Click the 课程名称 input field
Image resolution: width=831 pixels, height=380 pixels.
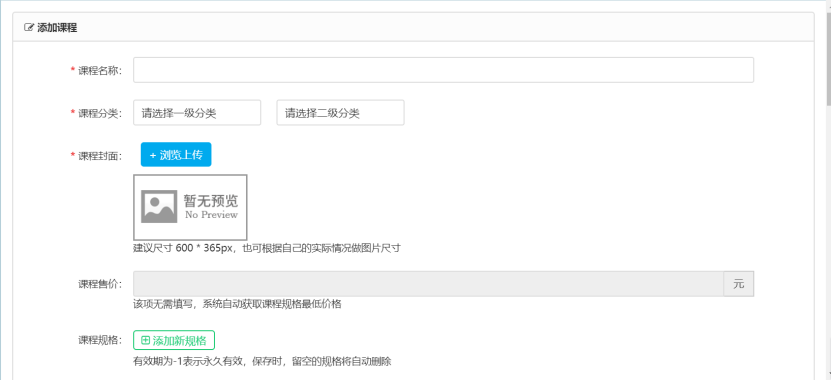(x=443, y=70)
